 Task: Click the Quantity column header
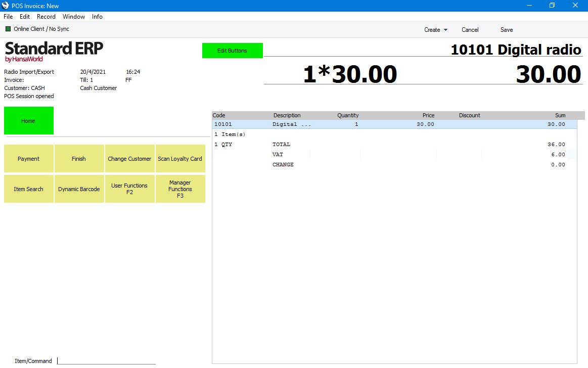[348, 115]
